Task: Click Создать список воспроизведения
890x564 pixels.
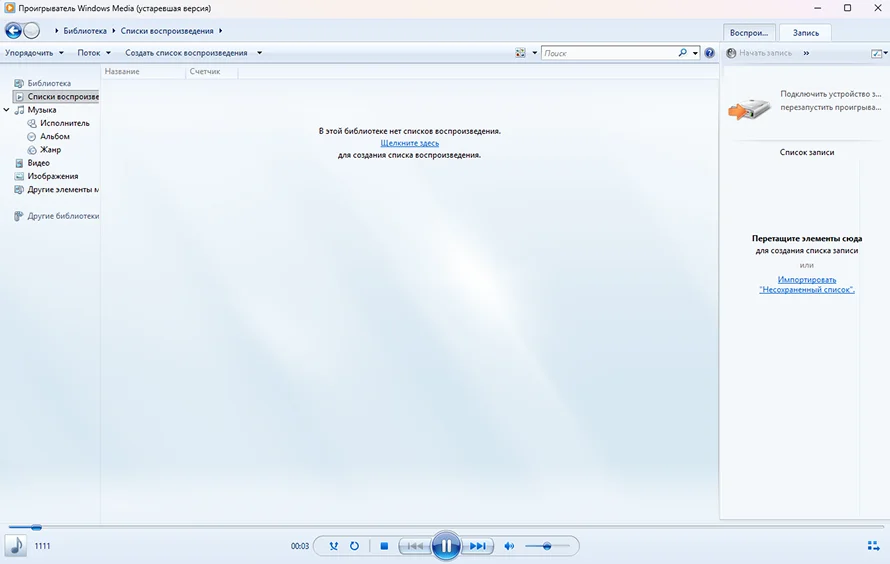Action: (186, 53)
